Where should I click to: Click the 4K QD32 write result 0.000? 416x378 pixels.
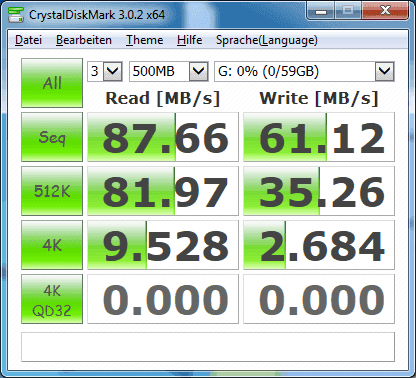point(319,299)
